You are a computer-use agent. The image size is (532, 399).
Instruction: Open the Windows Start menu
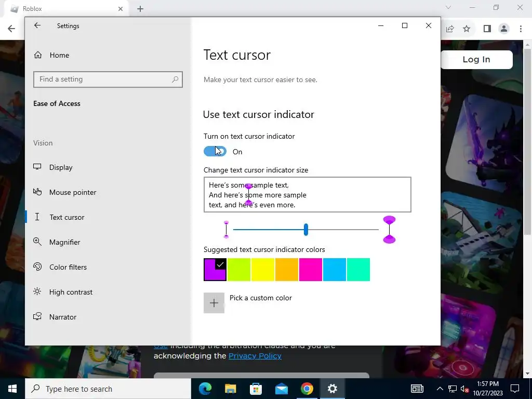(x=12, y=389)
